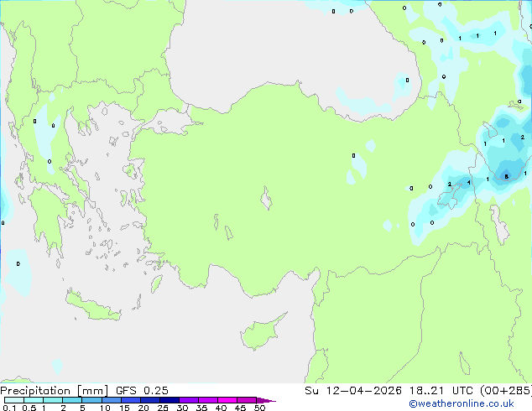
Task: Click the legend label '25'
Action: click(x=163, y=408)
